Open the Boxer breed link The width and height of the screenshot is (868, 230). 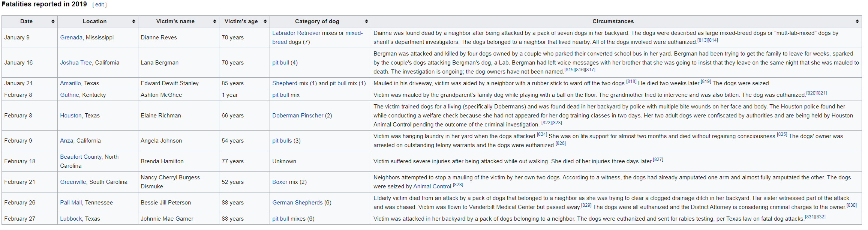[x=280, y=182]
